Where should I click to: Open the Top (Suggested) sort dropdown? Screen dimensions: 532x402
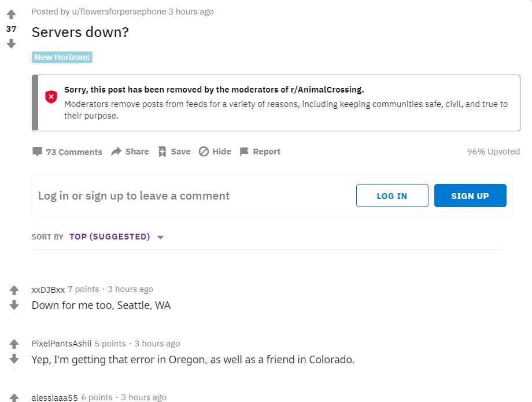(x=110, y=237)
